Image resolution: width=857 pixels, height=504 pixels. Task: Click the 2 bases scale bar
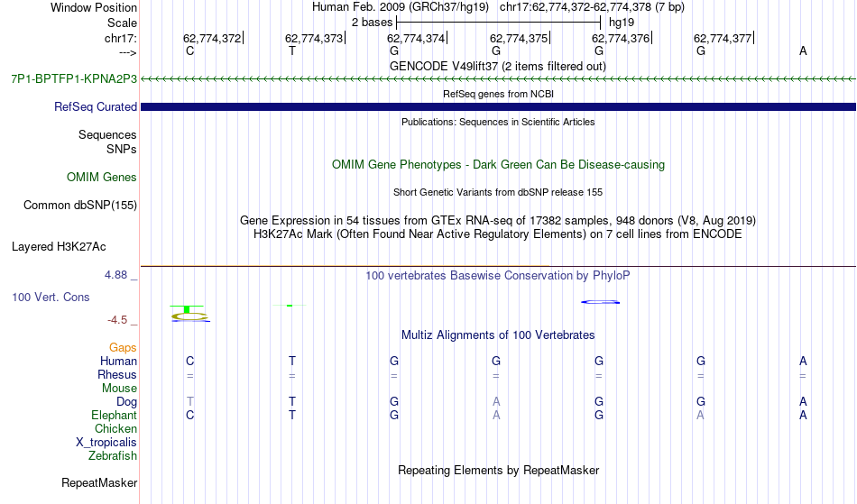498,23
